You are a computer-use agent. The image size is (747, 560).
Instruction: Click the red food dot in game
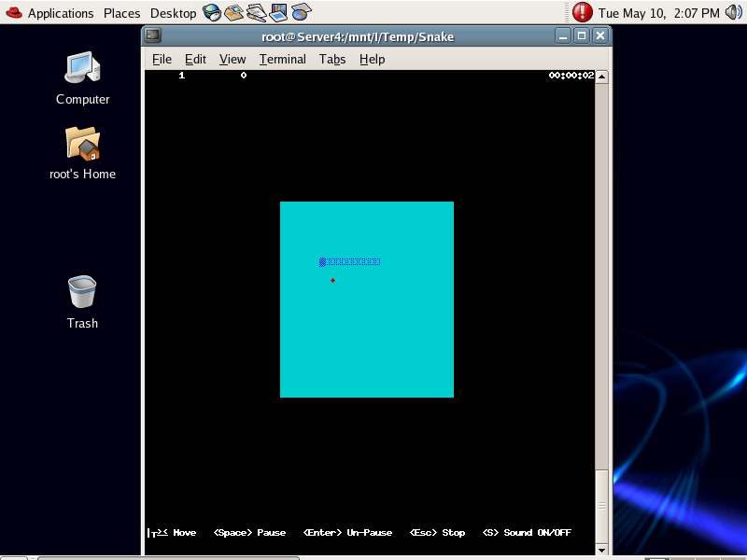tap(332, 280)
